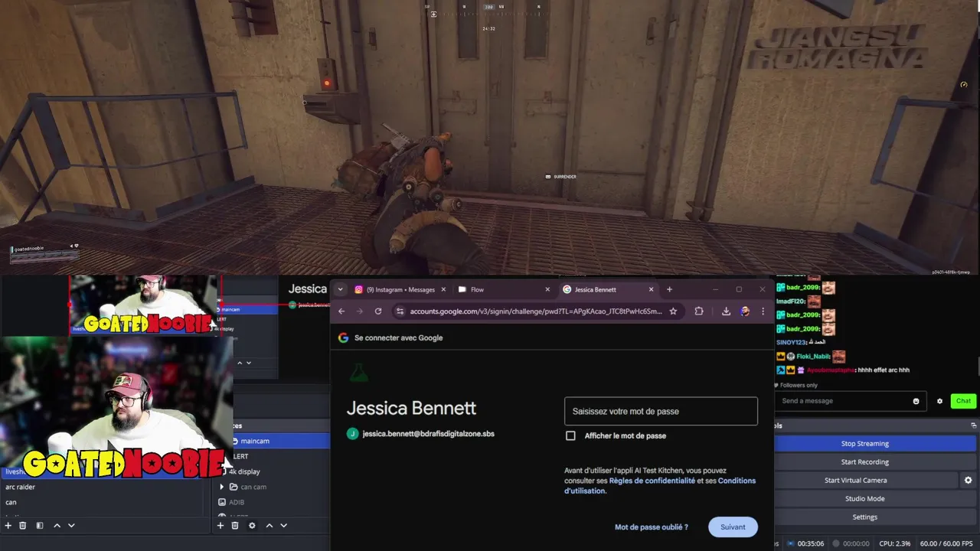Expand the can cam source group
Screen dimensions: 980x551
tap(222, 487)
